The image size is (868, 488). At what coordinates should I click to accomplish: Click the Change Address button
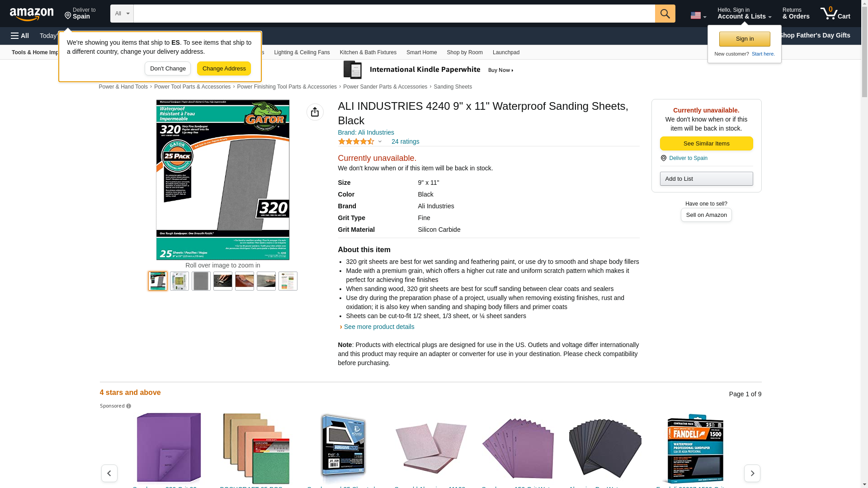224,69
